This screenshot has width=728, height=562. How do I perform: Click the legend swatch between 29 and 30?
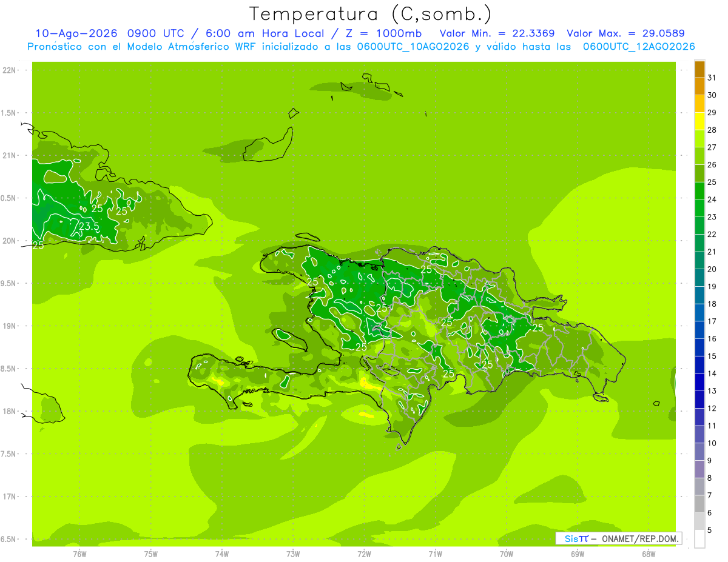click(699, 104)
